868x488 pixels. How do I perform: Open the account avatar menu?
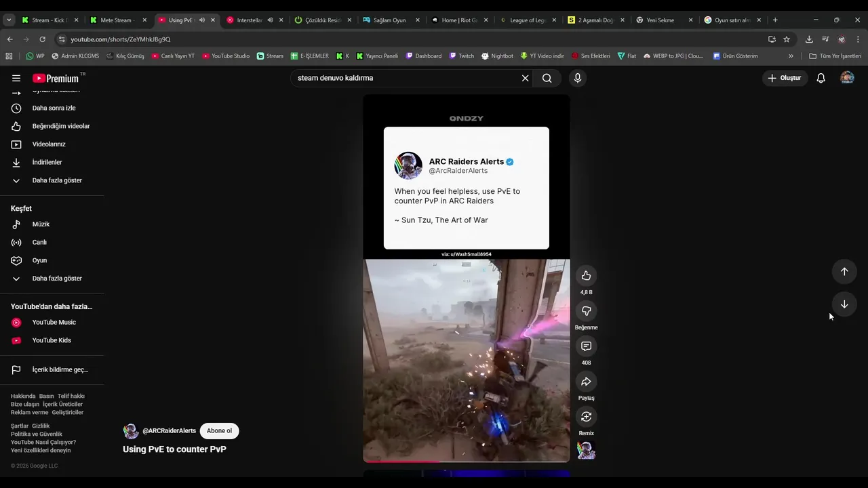847,78
